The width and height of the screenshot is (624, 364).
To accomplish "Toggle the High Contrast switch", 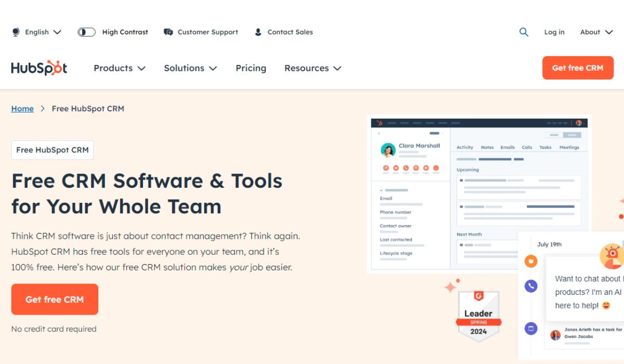I will pos(87,32).
